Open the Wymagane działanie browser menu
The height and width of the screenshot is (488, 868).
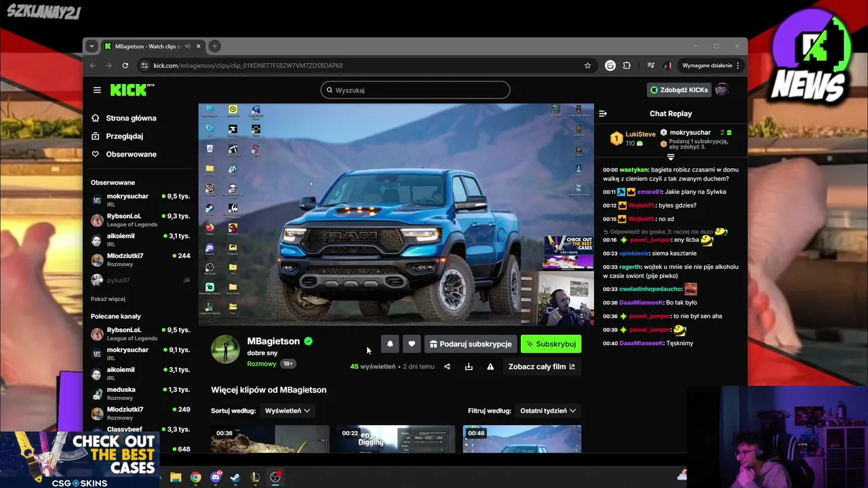(711, 66)
